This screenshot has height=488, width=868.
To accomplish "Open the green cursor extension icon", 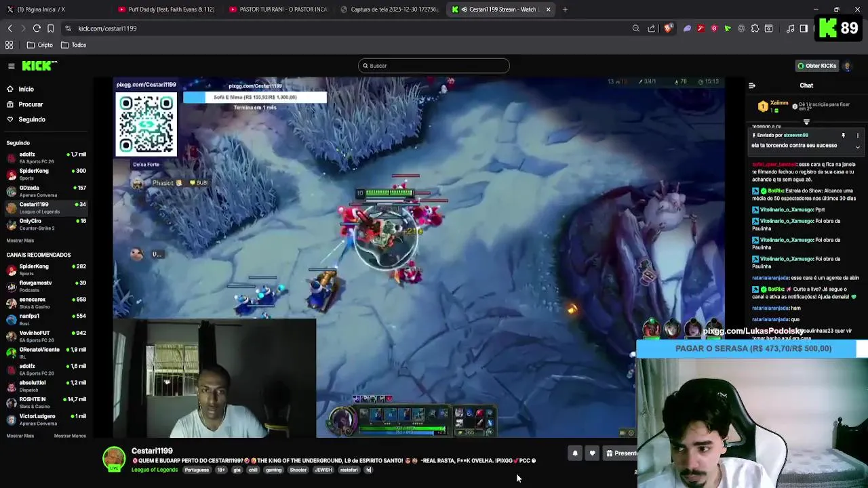I will coord(728,28).
